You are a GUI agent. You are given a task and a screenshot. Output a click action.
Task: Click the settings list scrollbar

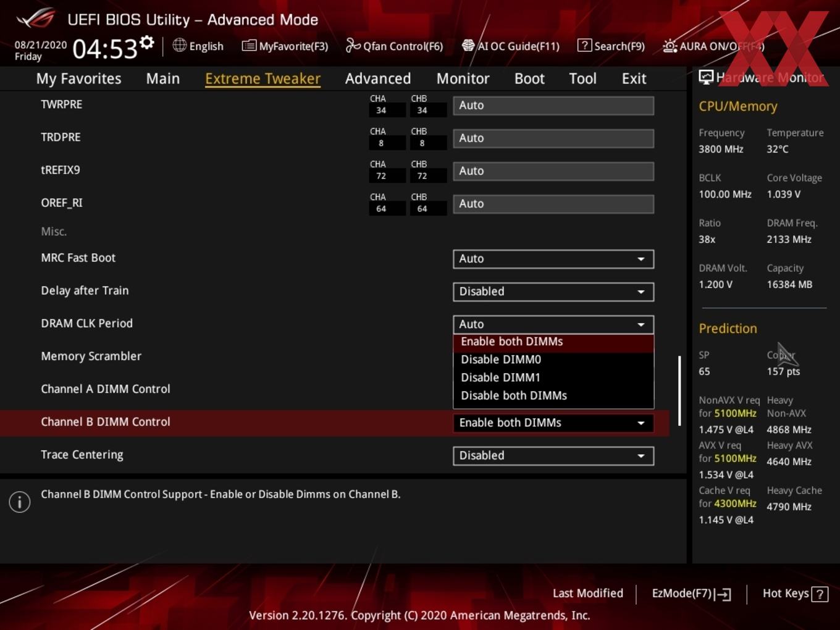point(679,390)
